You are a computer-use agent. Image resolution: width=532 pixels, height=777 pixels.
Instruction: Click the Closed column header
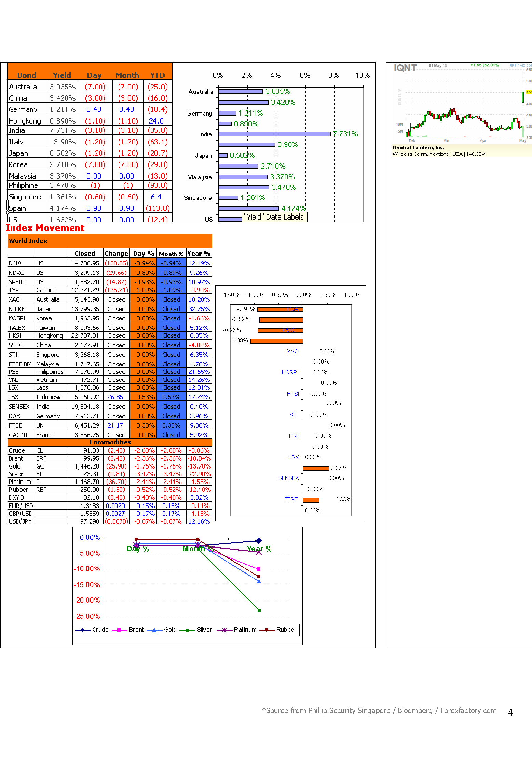85,254
